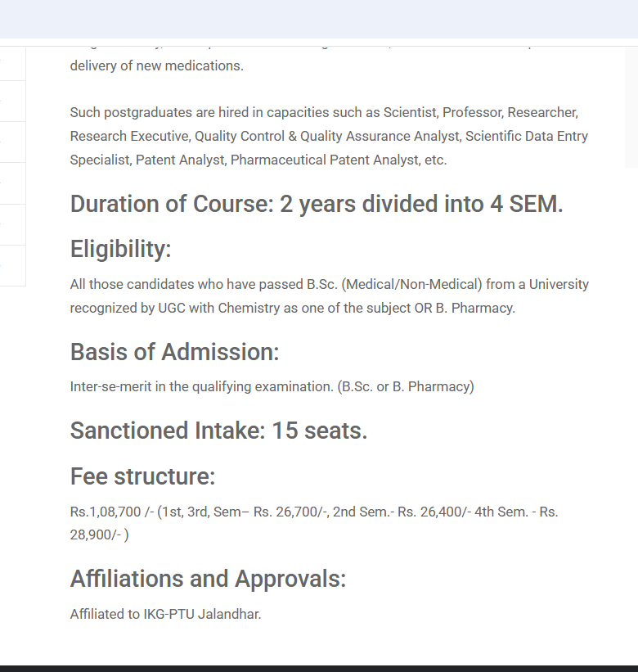
Task: Select the fifth row in the left sidebar list
Action: 12,224
